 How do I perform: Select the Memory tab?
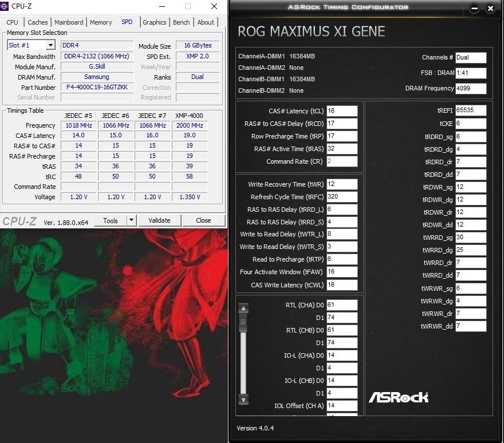pyautogui.click(x=101, y=22)
